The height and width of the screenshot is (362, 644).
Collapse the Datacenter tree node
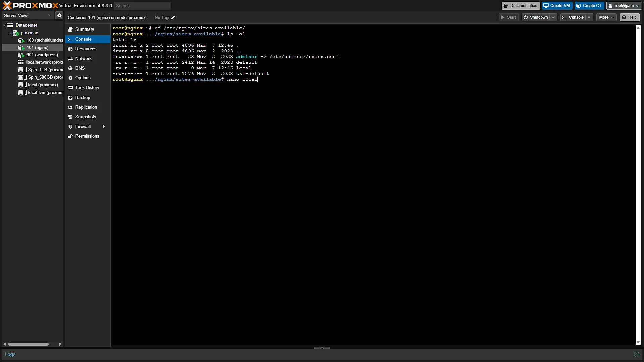click(x=5, y=25)
